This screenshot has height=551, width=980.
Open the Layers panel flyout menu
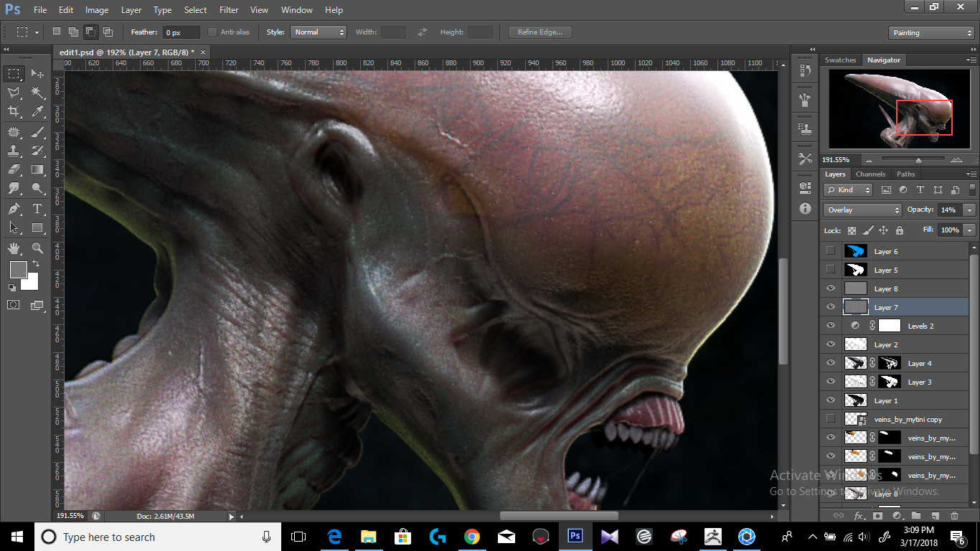coord(971,174)
